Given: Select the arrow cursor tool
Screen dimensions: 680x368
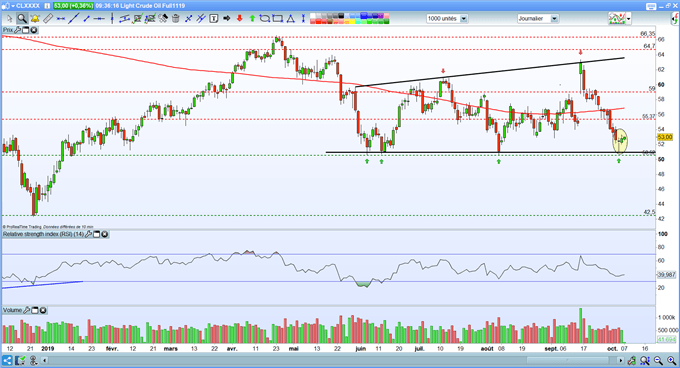Looking at the screenshot, I should pos(10,19).
